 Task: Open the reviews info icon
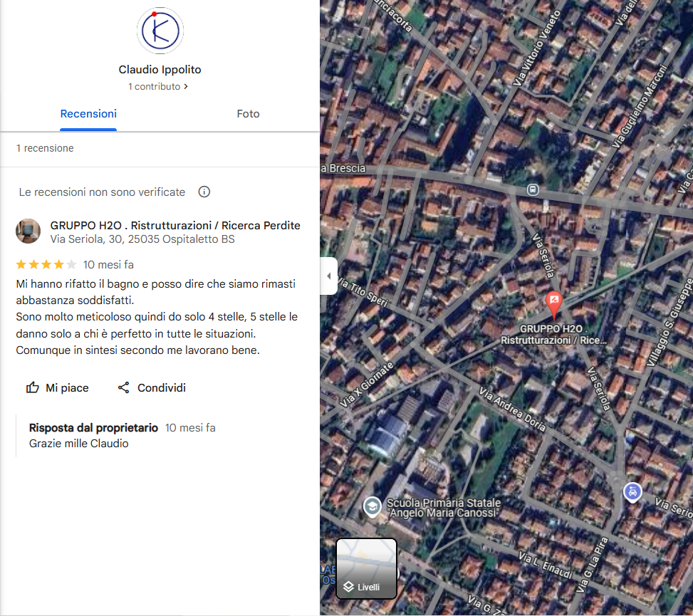pos(204,192)
